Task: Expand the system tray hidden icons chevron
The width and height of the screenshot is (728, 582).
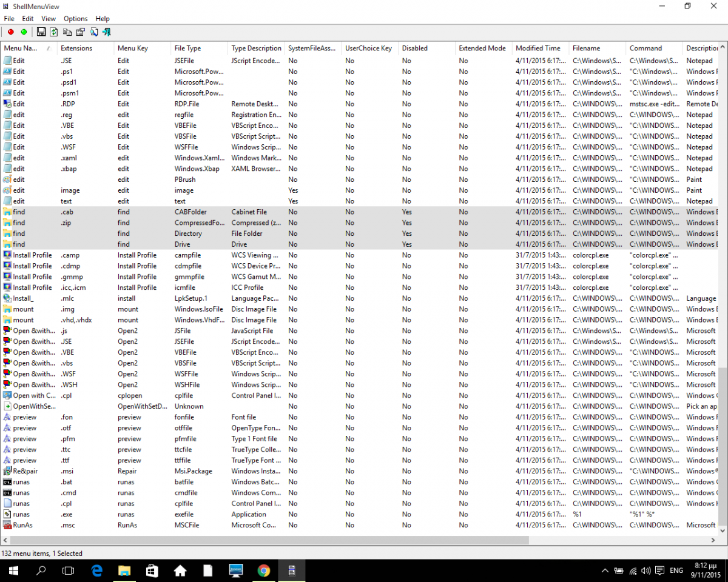Action: (605, 570)
